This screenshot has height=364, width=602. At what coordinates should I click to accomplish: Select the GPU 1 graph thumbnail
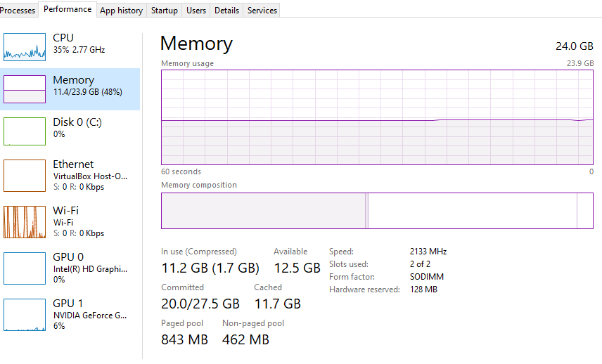[x=25, y=314]
